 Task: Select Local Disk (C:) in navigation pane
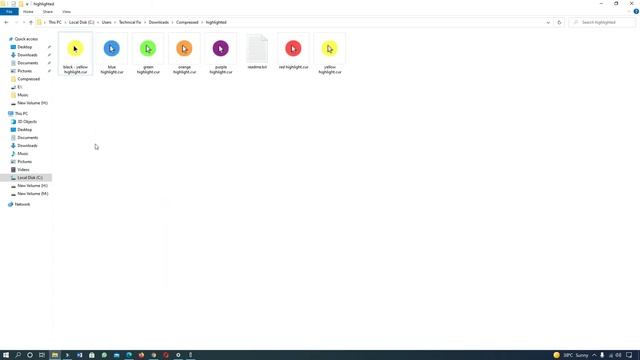[x=26, y=178]
